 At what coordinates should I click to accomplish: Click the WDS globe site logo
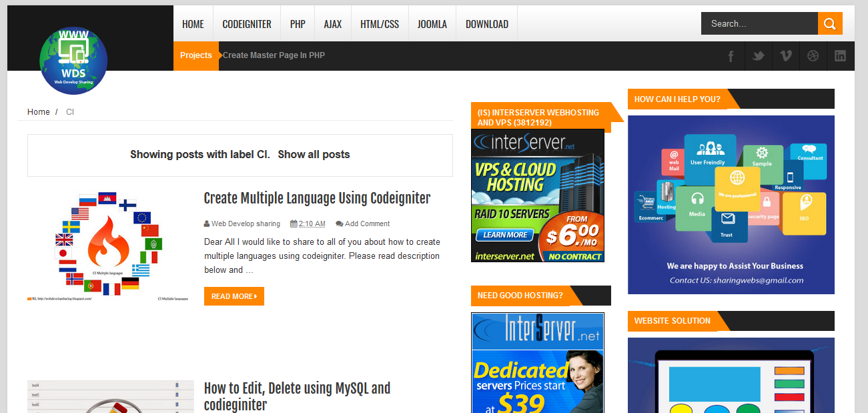coord(73,60)
